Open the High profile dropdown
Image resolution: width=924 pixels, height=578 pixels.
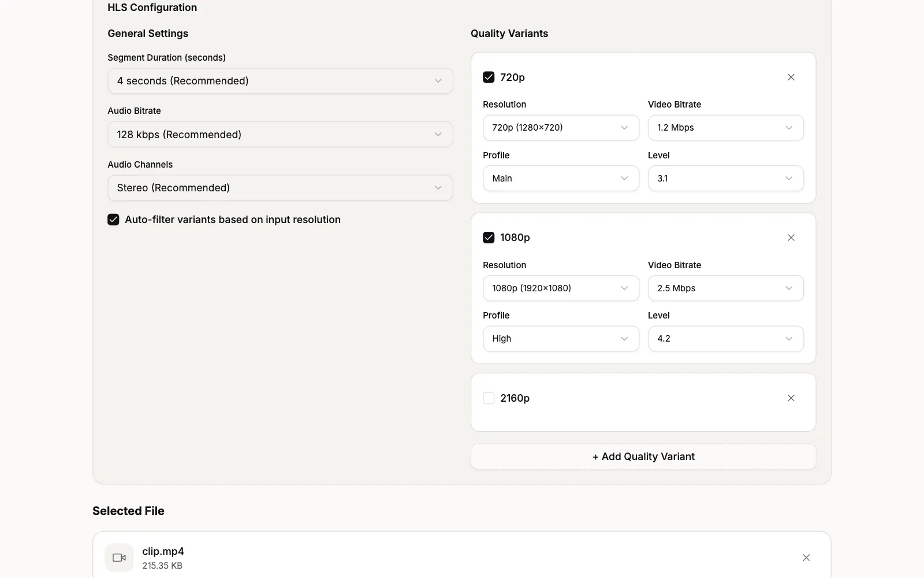click(x=561, y=339)
